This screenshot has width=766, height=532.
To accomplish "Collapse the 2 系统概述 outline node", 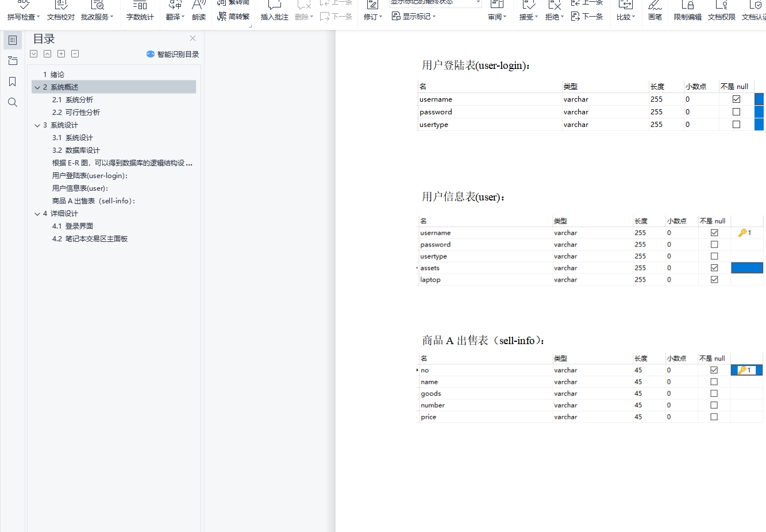I will (37, 87).
